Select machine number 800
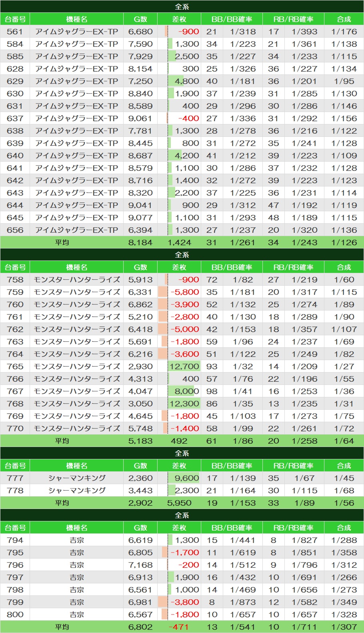The image size is (364, 633). 15,615
